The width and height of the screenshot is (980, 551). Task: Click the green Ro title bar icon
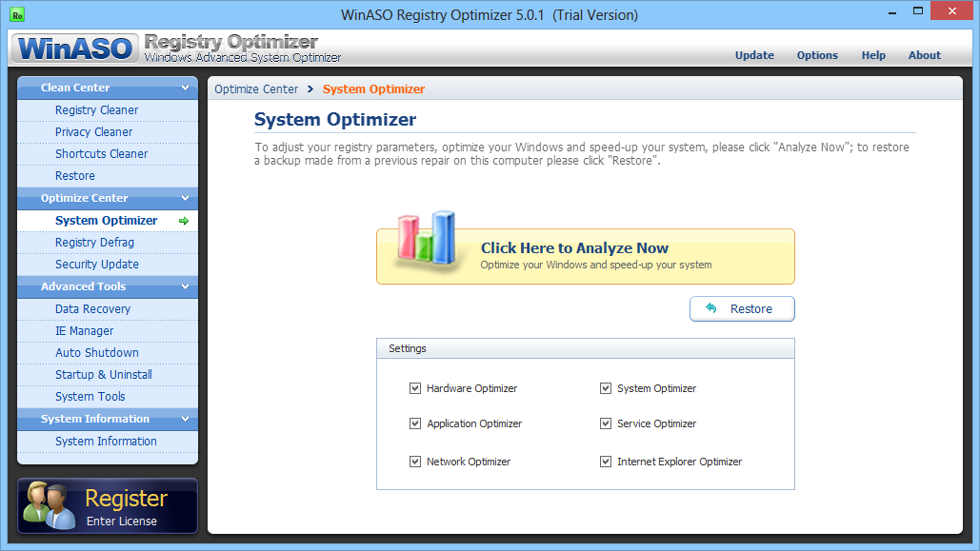(17, 15)
